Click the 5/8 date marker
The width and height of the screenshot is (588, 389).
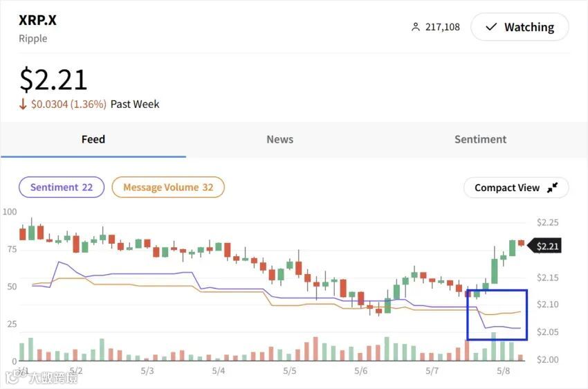tap(504, 370)
